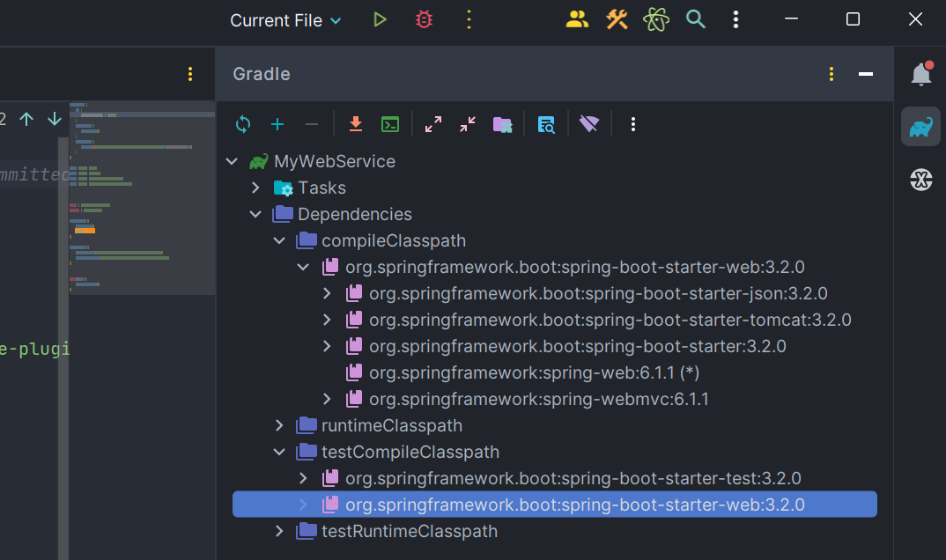Viewport: 946px width, 560px height.
Task: Collapse the compileClasspath node
Action: [279, 240]
